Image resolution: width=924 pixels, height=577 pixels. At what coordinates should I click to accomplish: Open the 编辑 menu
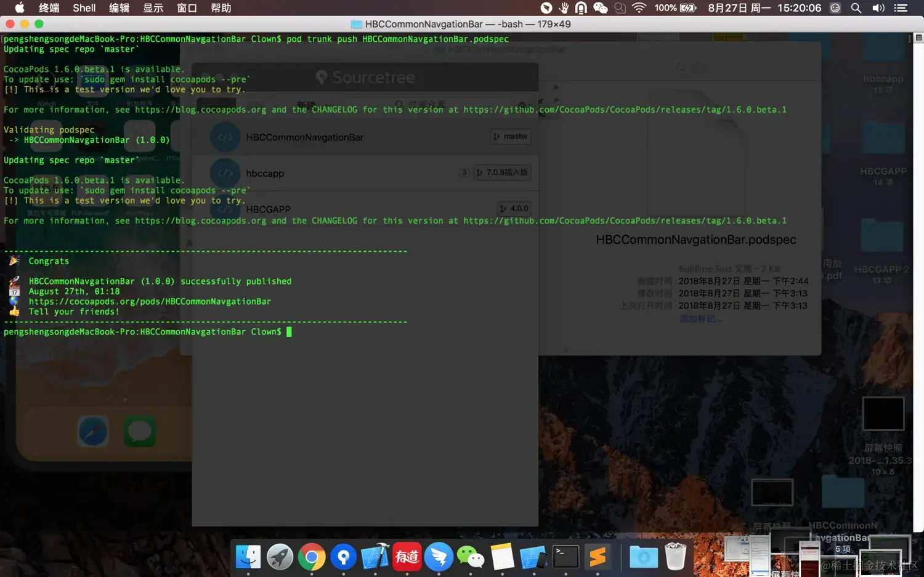(x=120, y=8)
